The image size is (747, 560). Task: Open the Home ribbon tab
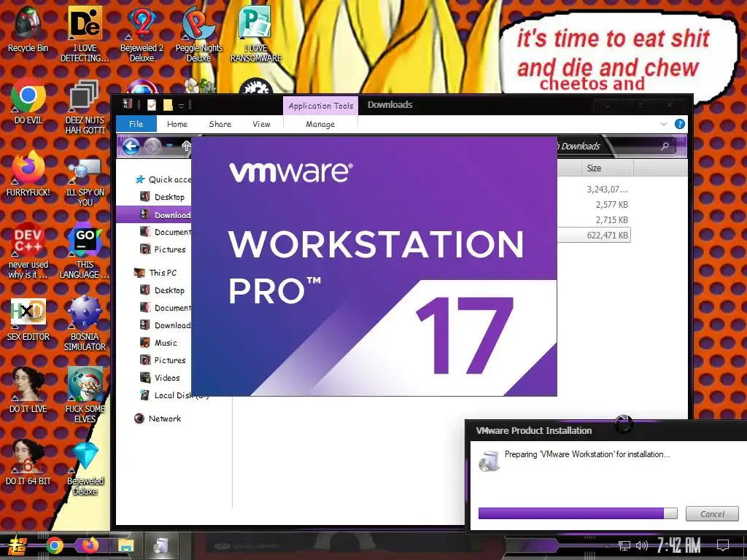coord(177,124)
